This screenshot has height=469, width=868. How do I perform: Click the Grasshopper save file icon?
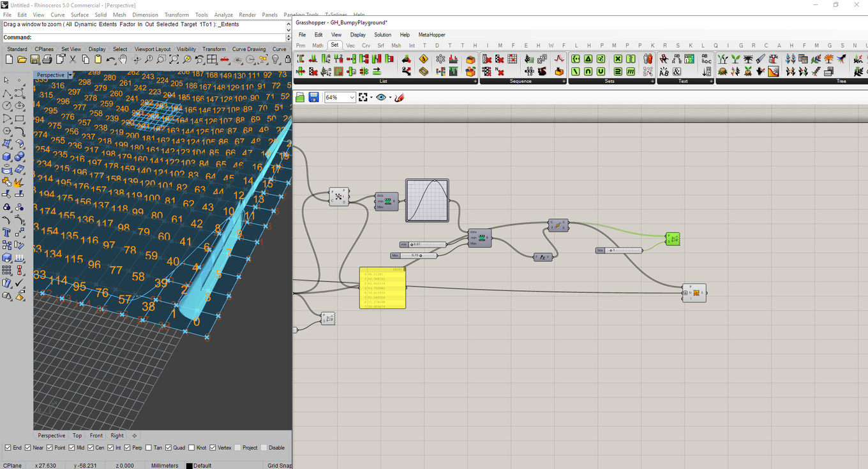click(313, 97)
